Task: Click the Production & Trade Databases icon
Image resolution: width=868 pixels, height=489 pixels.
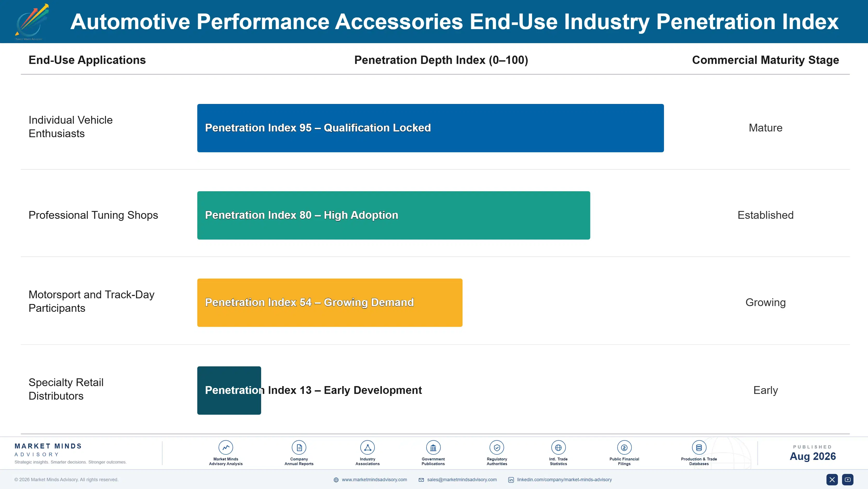Action: (x=699, y=447)
